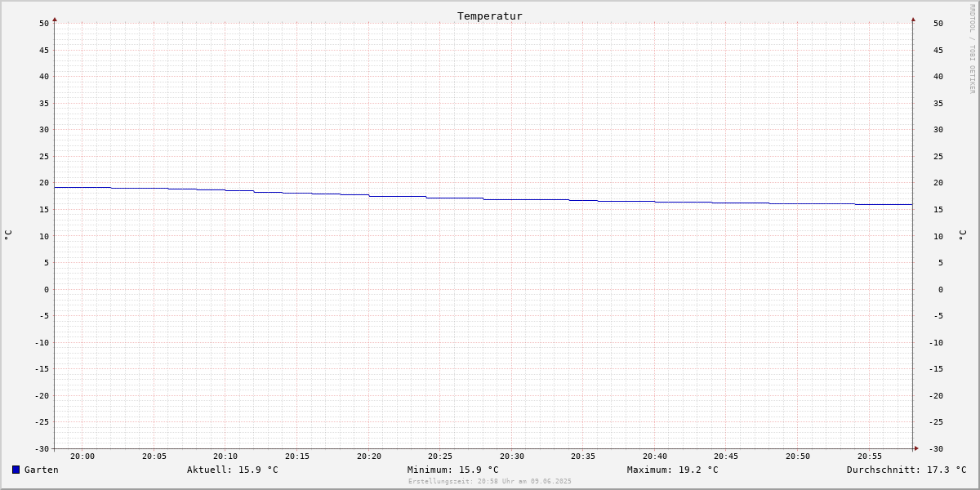Click the left axis -30 label

pyautogui.click(x=42, y=449)
